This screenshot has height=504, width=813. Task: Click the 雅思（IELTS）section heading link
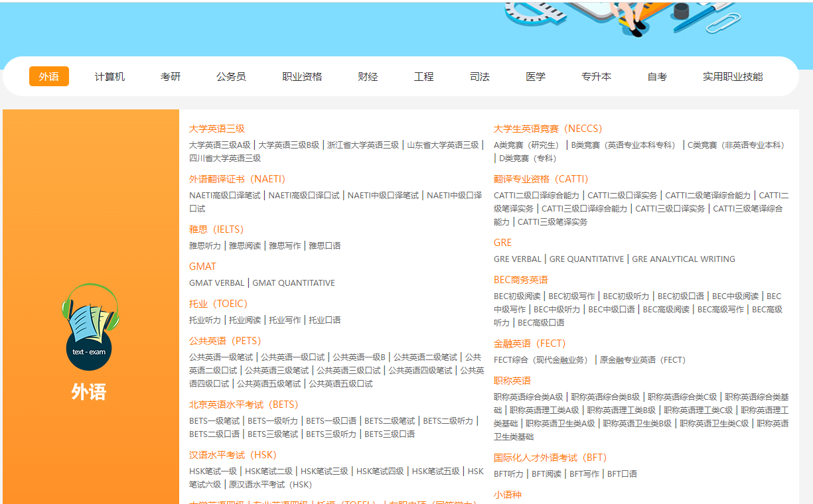[x=216, y=229]
